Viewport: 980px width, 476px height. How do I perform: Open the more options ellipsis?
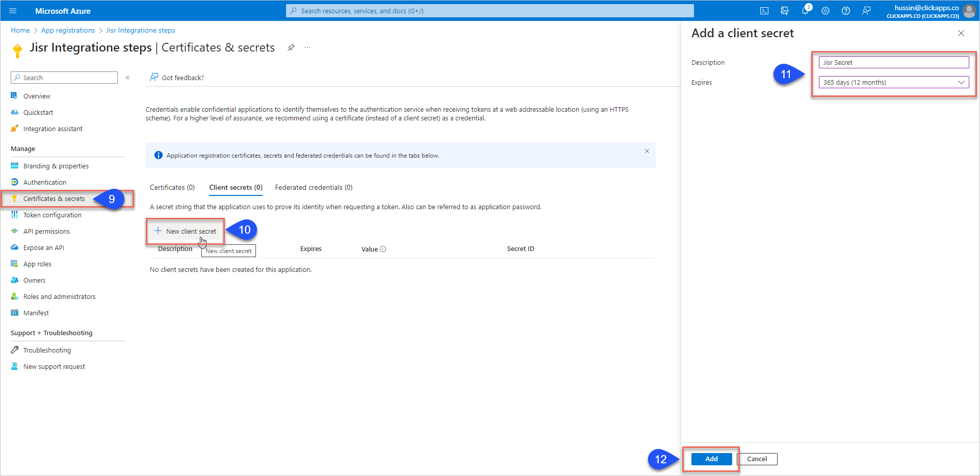point(307,47)
